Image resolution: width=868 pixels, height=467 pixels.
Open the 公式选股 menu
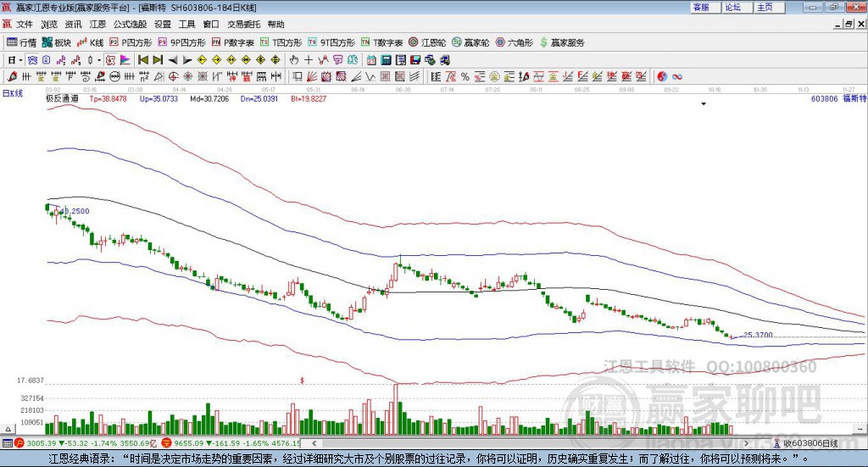pos(130,25)
